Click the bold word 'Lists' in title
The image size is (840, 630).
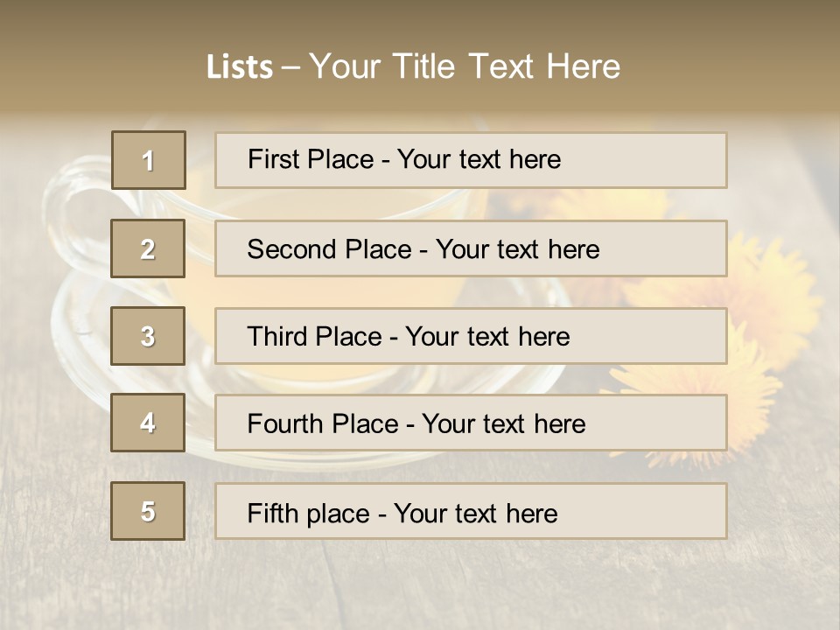point(240,67)
